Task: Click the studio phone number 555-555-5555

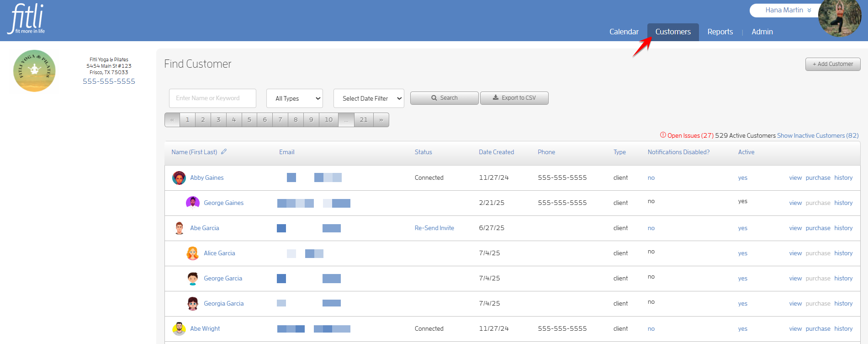Action: click(109, 81)
